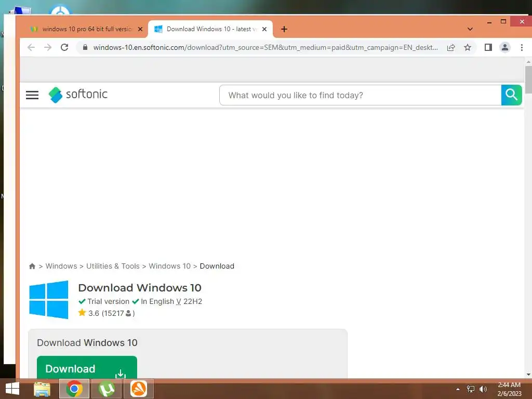This screenshot has width=532, height=399.
Task: Open the Windows 10 breadcrumb link
Action: (x=170, y=266)
